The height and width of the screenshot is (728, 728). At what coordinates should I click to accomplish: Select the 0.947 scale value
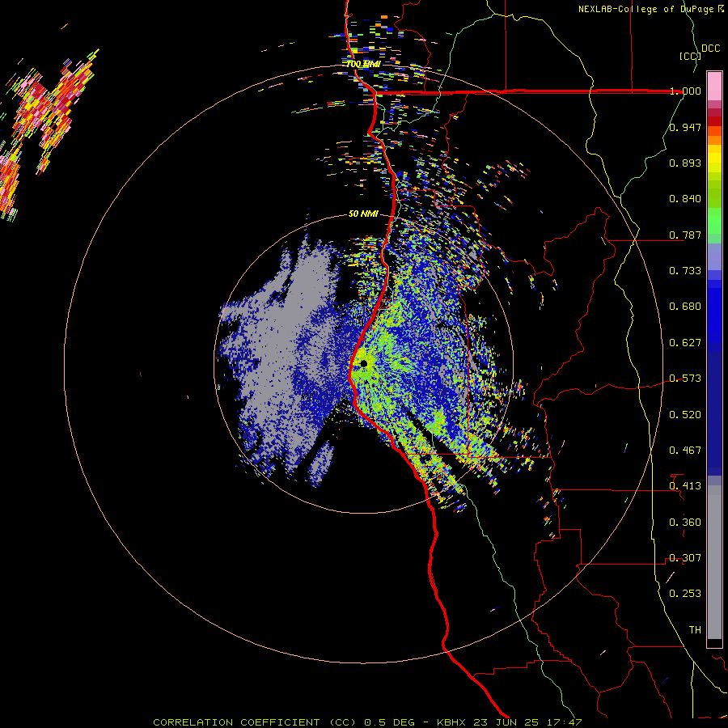pos(685,127)
